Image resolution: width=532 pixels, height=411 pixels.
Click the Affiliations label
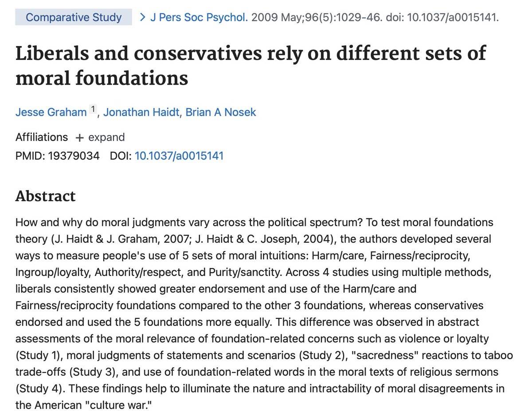point(42,137)
